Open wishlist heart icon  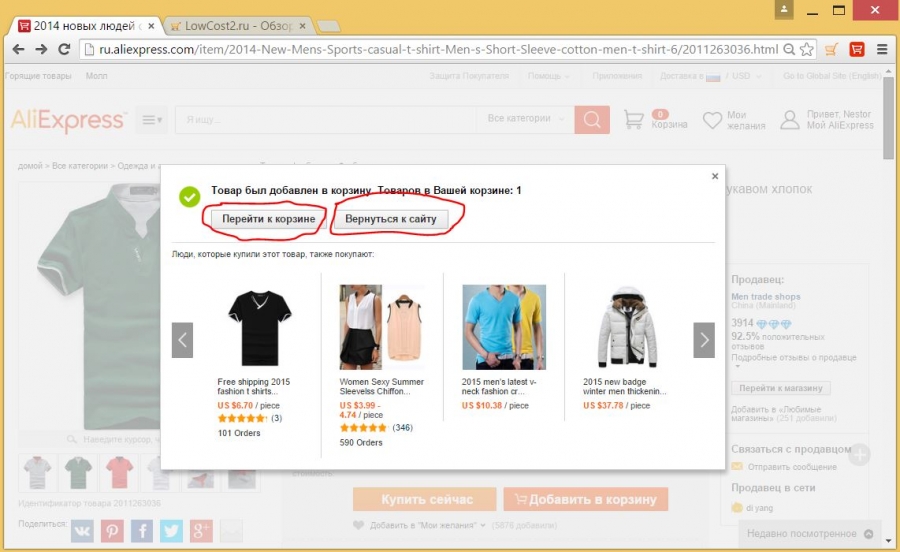tap(712, 120)
